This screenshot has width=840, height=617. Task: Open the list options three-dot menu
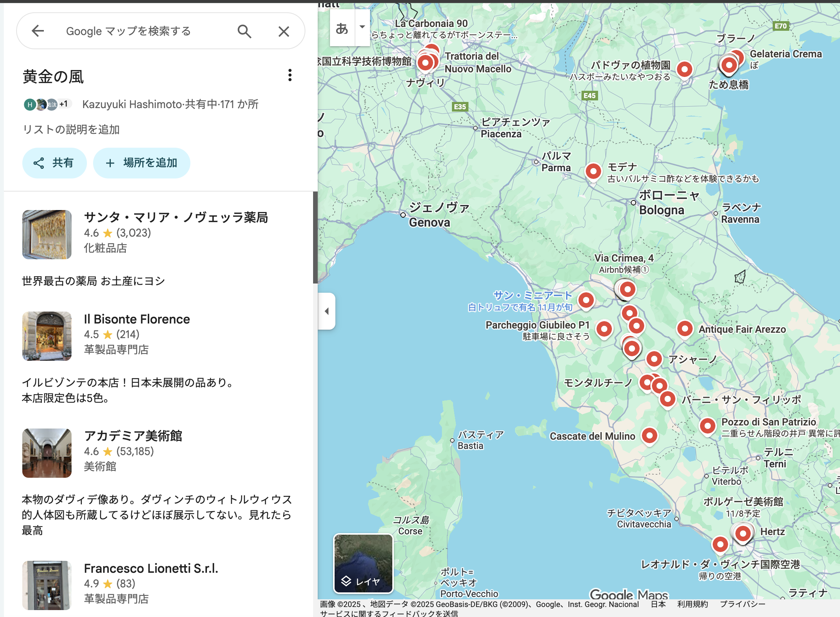[290, 76]
